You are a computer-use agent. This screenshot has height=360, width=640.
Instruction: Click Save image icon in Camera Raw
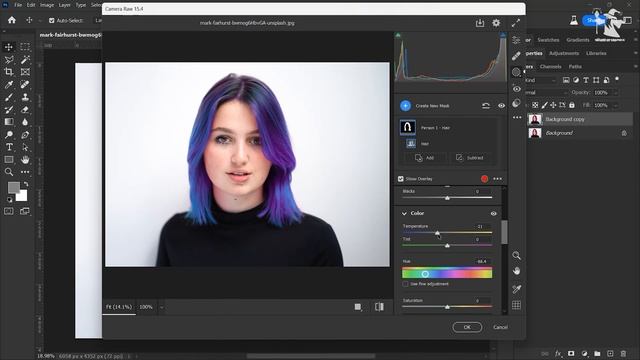point(480,23)
